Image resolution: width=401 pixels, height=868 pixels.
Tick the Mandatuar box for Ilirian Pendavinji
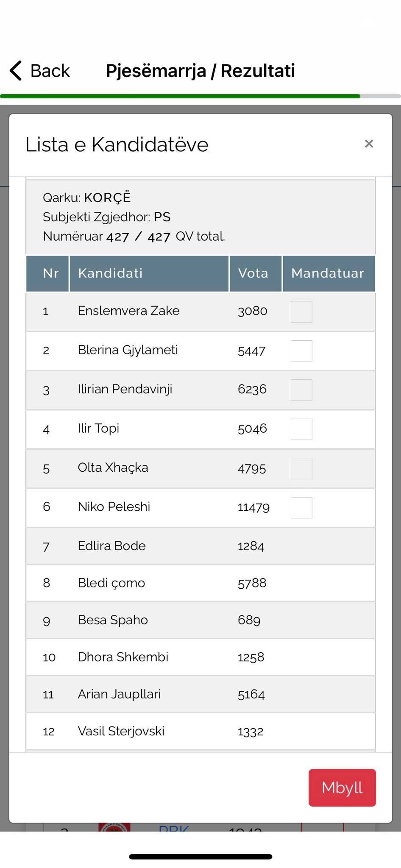(301, 390)
